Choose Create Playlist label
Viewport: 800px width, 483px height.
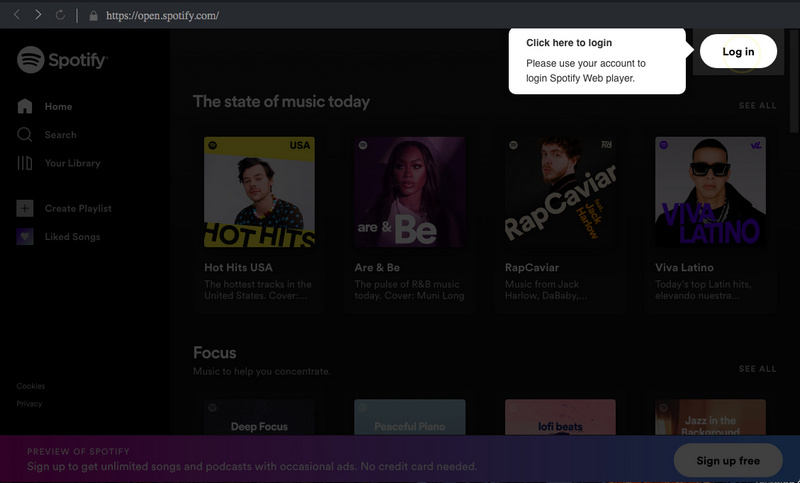78,208
